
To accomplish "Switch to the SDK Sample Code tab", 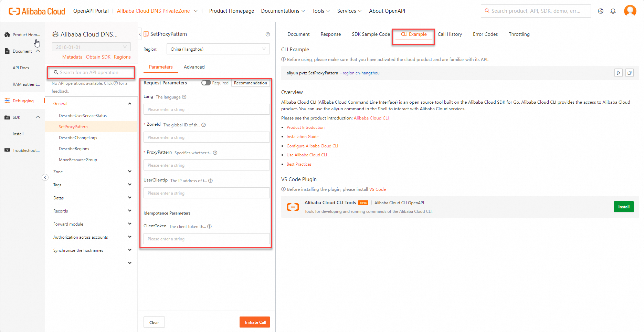I will tap(371, 34).
